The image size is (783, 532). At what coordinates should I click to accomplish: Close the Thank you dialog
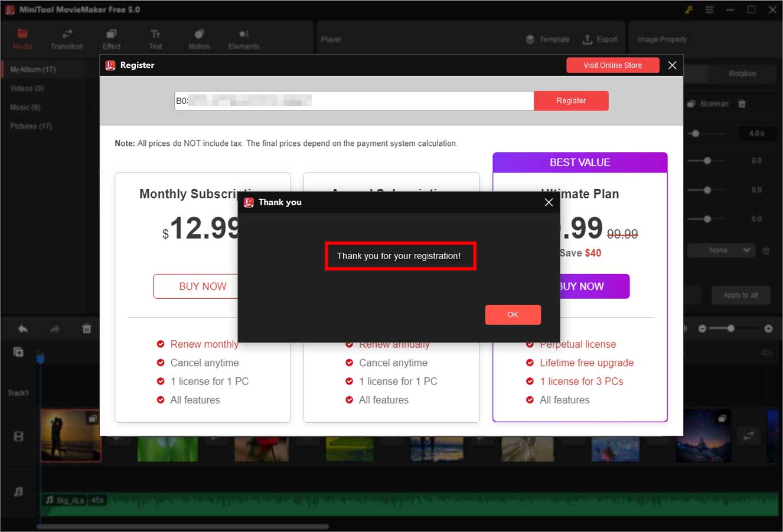(x=549, y=202)
